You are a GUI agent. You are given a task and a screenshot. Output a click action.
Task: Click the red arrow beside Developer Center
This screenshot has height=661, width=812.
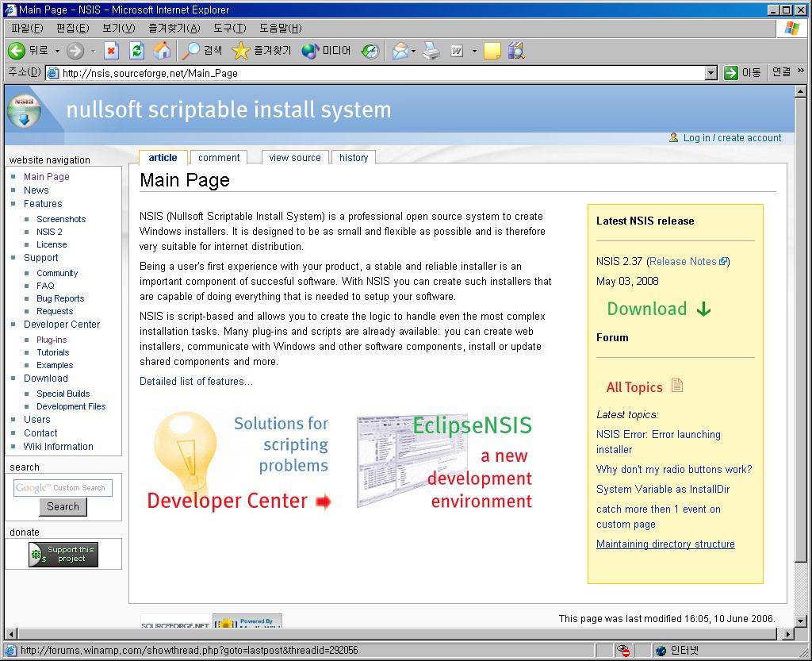(324, 501)
